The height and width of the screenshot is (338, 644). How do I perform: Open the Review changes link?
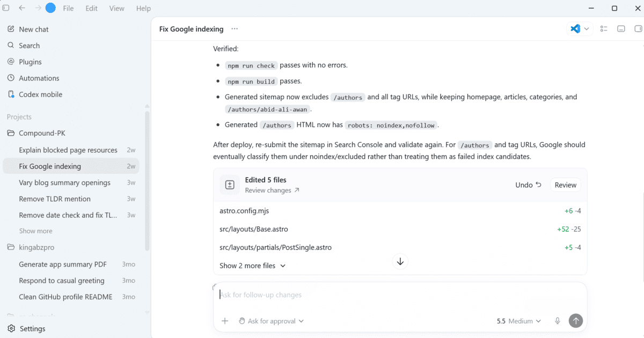click(x=272, y=190)
